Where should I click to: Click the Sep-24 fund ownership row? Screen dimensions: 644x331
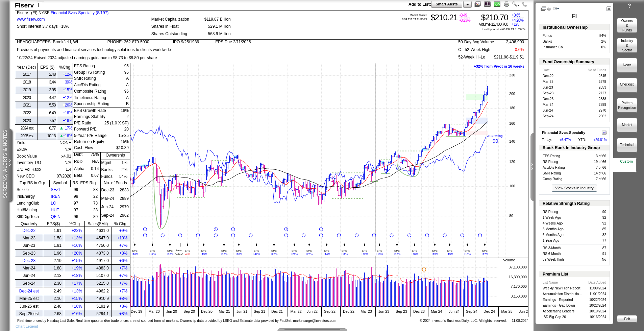tap(574, 116)
